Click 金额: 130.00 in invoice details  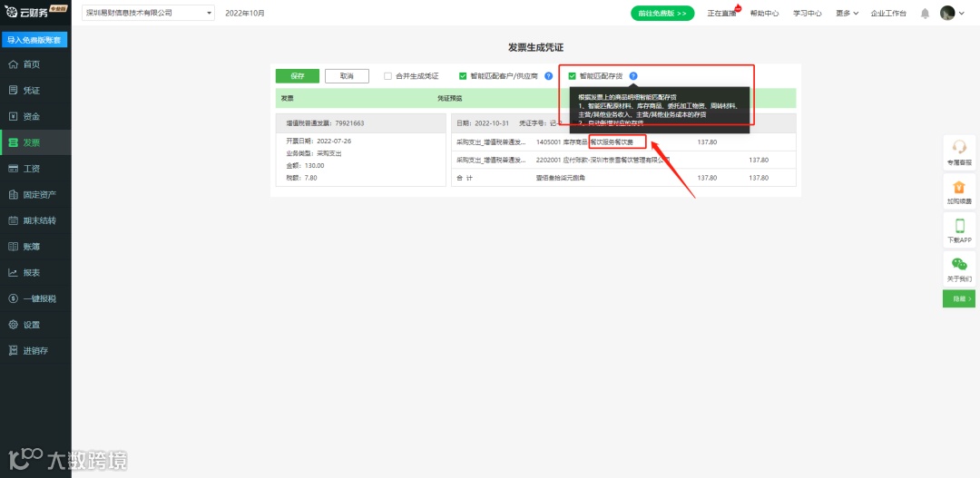pyautogui.click(x=305, y=166)
